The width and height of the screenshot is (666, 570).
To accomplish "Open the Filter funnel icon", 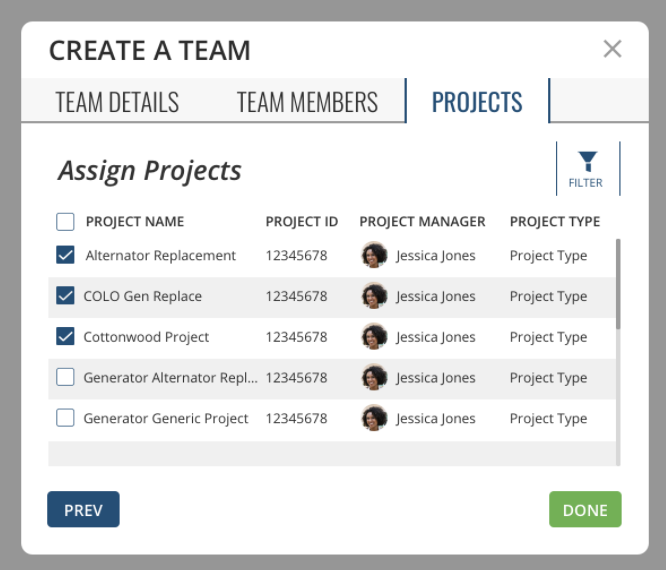I will tap(588, 169).
